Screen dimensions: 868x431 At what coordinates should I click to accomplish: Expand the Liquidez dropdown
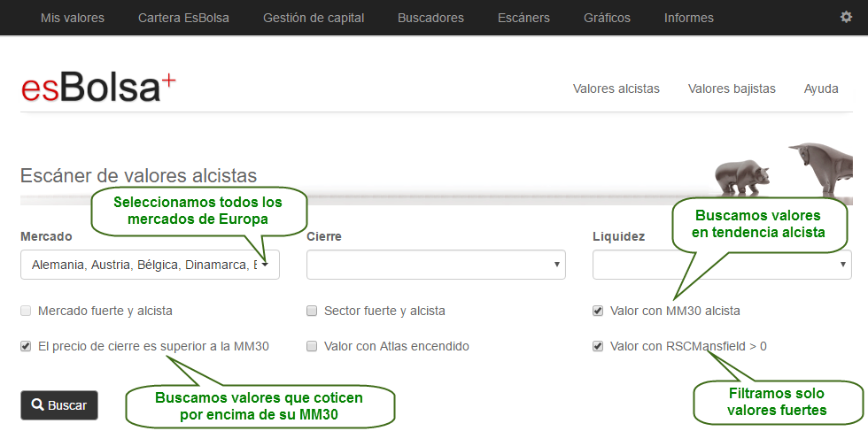[x=722, y=265]
